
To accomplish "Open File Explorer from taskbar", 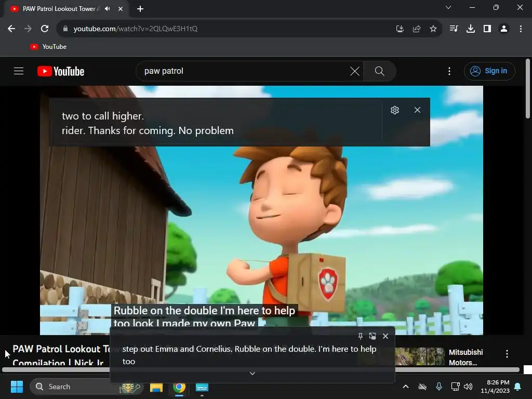I will 156,387.
